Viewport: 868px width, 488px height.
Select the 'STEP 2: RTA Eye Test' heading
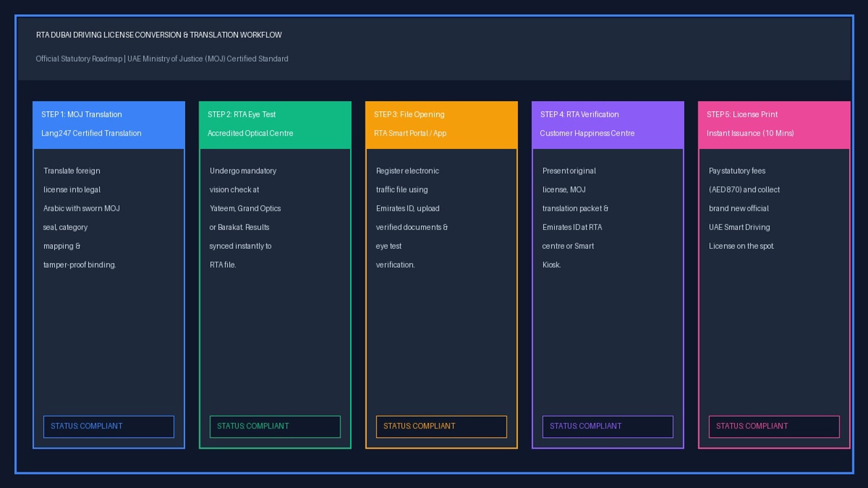[241, 115]
